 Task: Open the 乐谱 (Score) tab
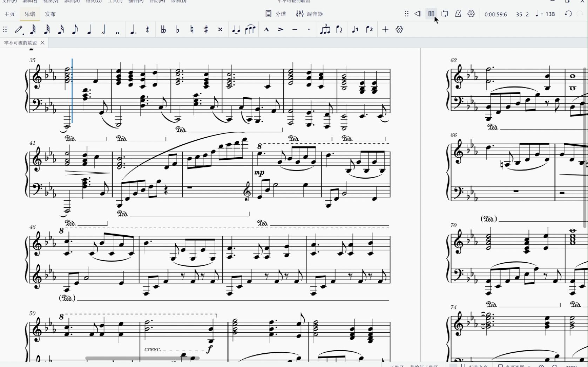[30, 14]
